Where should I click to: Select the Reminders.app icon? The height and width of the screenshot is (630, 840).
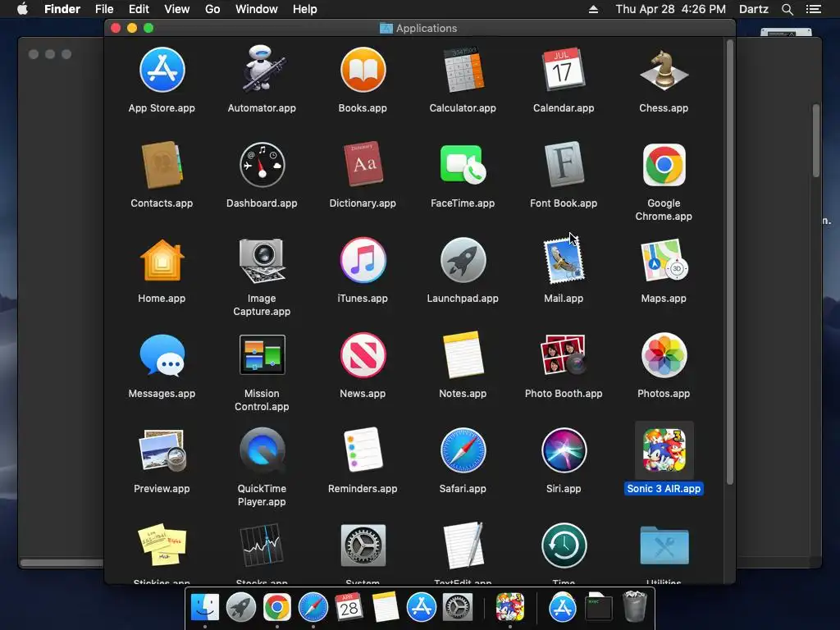click(363, 450)
